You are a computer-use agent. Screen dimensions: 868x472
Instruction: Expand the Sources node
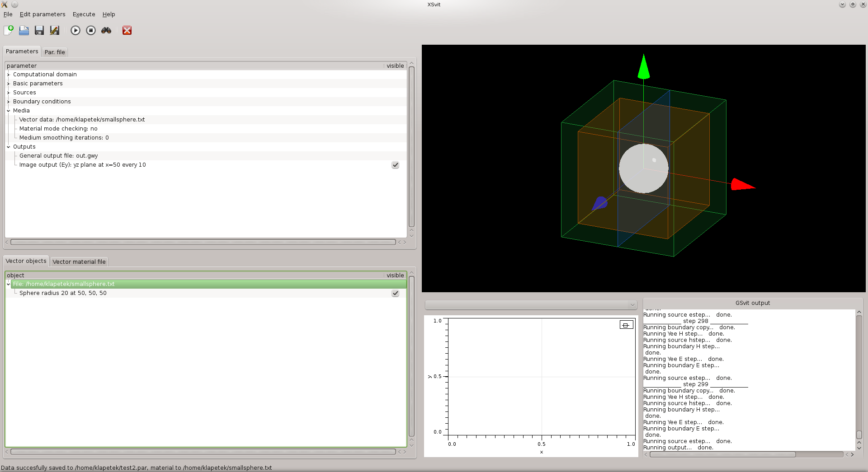[9, 93]
